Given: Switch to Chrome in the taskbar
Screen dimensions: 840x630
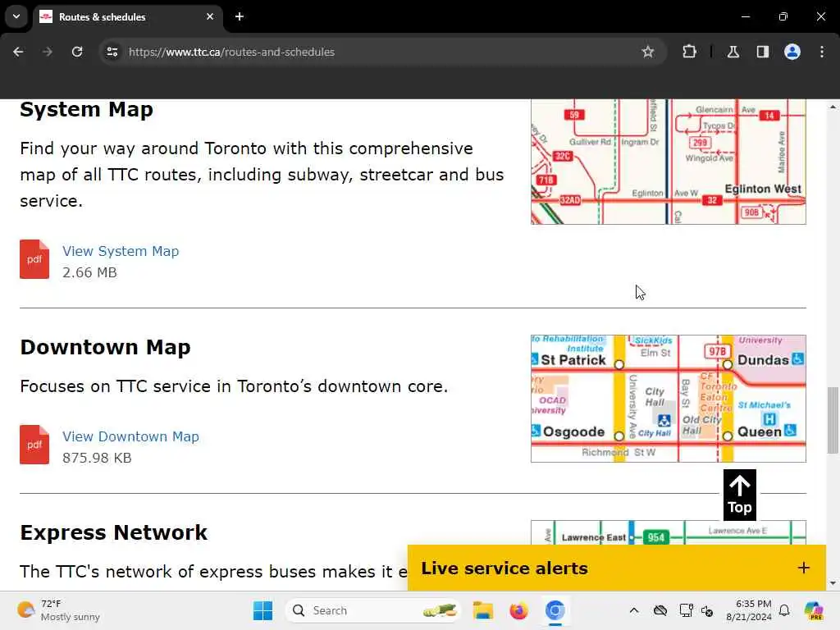Looking at the screenshot, I should pyautogui.click(x=555, y=610).
